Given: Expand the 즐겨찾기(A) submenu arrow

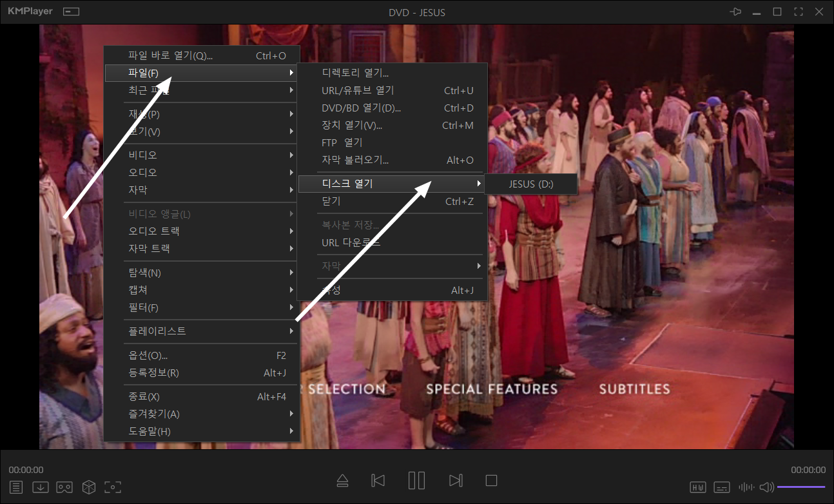Looking at the screenshot, I should [291, 414].
